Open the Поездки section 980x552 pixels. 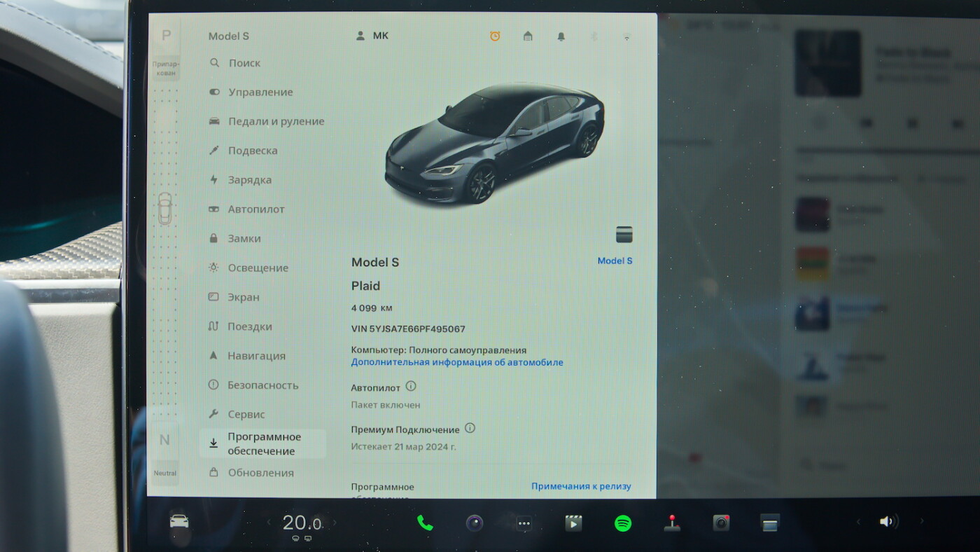point(240,326)
